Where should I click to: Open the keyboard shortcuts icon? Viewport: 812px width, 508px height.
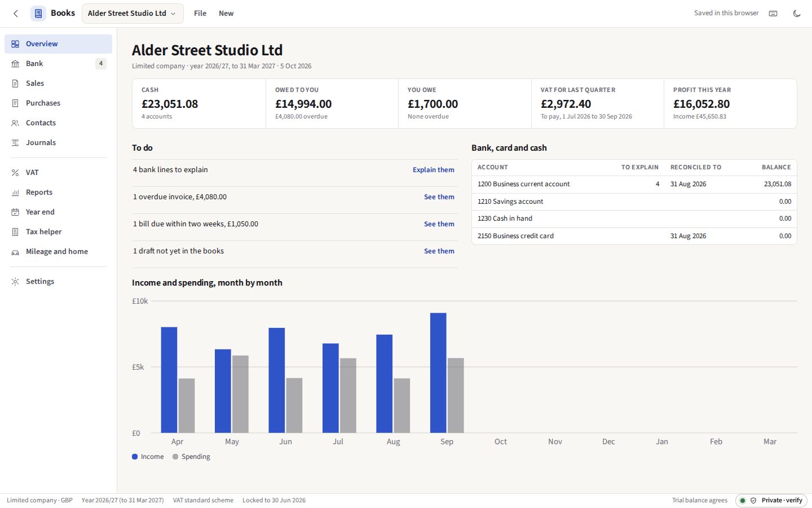773,14
